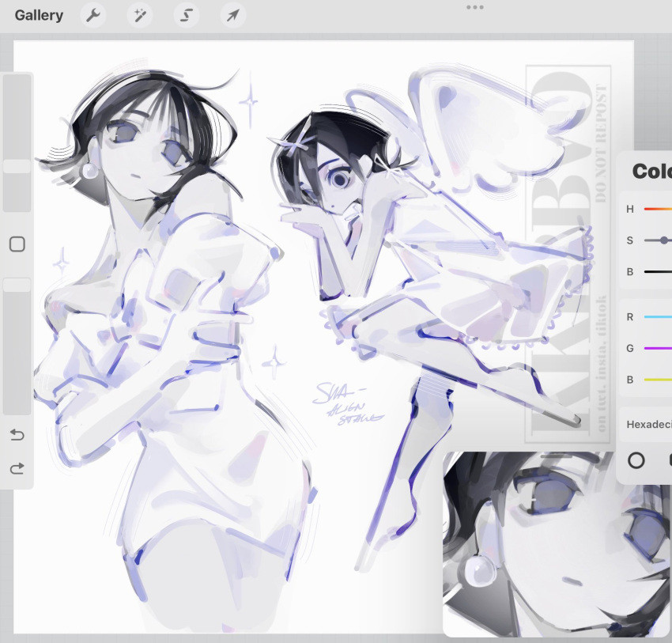Activate the Transform arrow tool
The width and height of the screenshot is (672, 643).
pyautogui.click(x=232, y=16)
